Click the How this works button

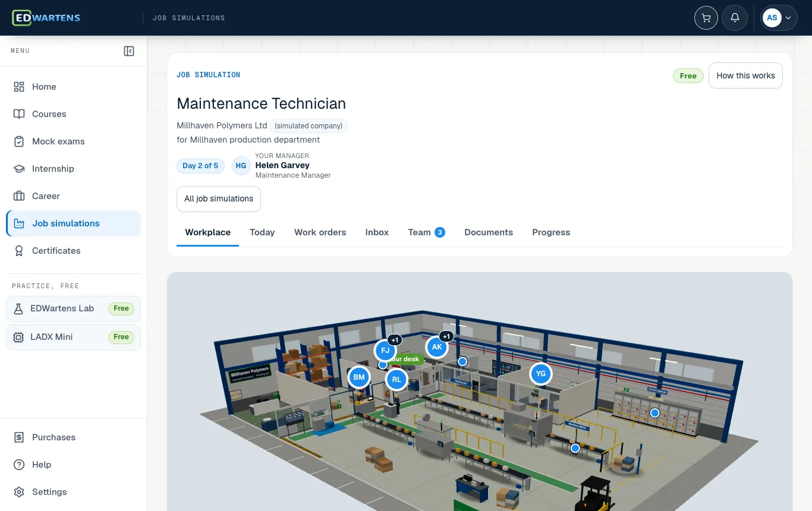click(745, 75)
